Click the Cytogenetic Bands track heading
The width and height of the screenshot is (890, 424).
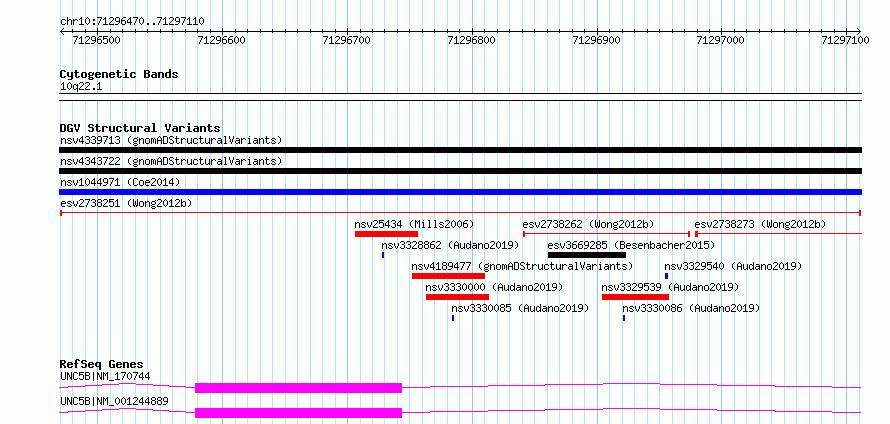[119, 74]
